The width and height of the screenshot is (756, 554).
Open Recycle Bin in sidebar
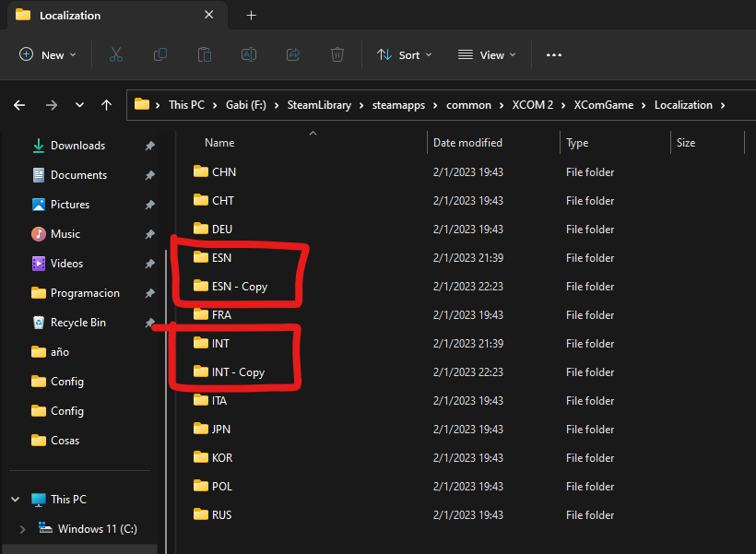[78, 322]
